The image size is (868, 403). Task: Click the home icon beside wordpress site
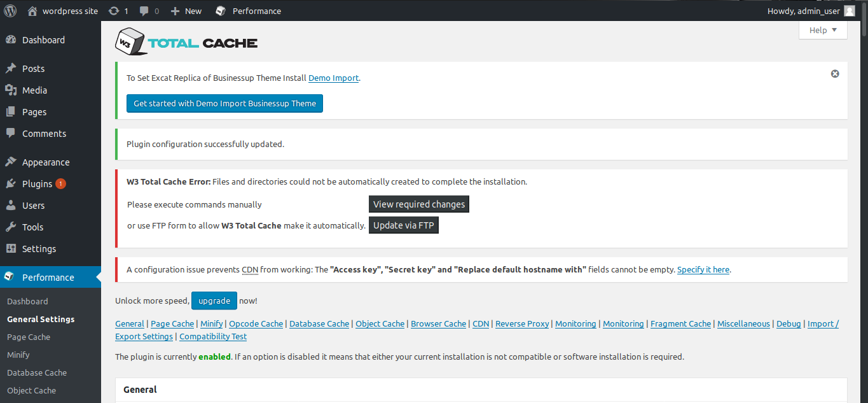click(32, 11)
